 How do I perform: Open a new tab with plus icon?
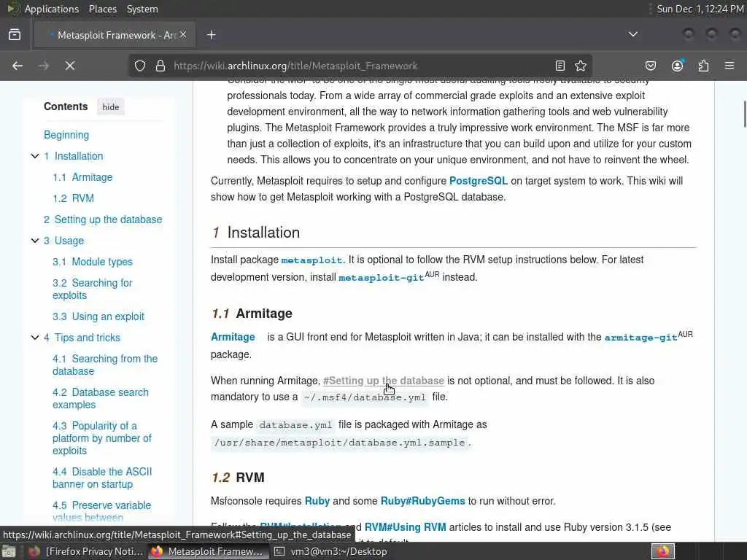[x=212, y=35]
